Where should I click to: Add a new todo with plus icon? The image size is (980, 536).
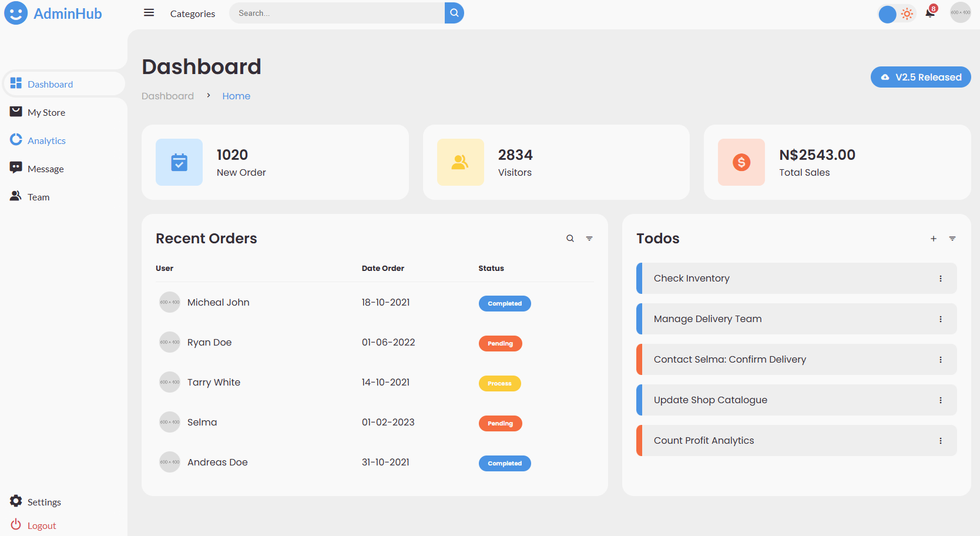(934, 239)
